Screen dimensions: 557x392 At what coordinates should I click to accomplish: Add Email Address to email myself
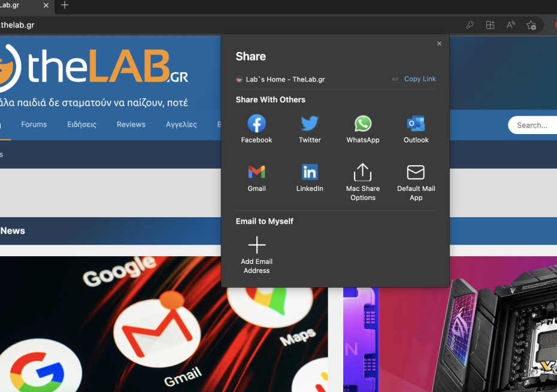point(256,256)
